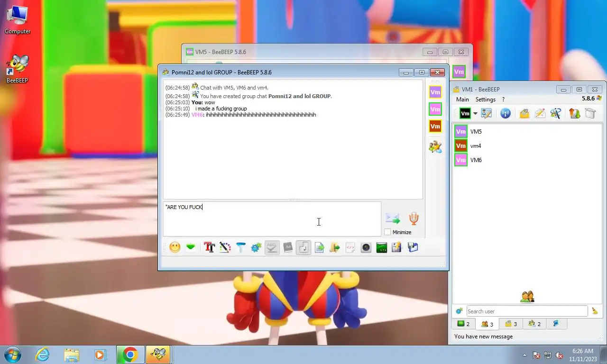Open the blue message filter funnel
607x364 pixels.
coord(241,247)
